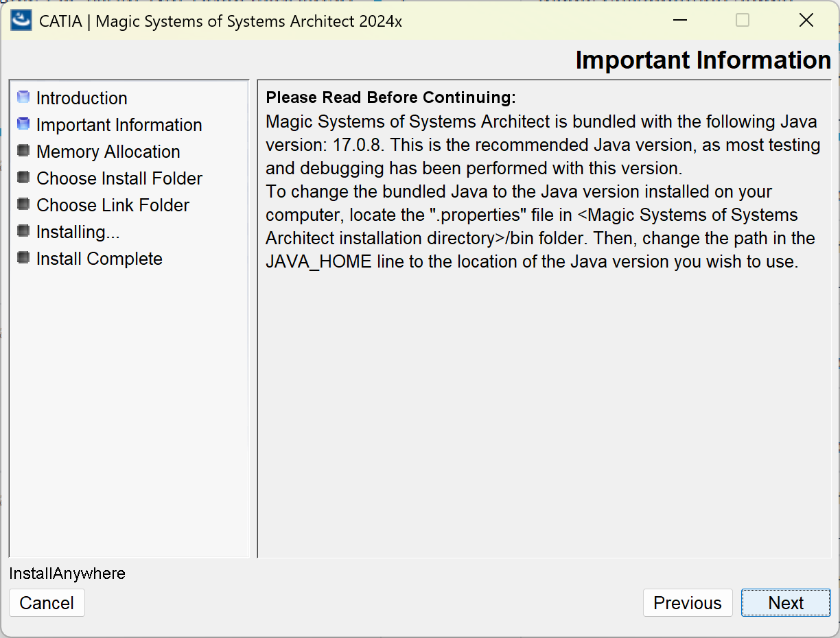
Task: Click the CATIA logo icon in title bar
Action: (x=21, y=21)
